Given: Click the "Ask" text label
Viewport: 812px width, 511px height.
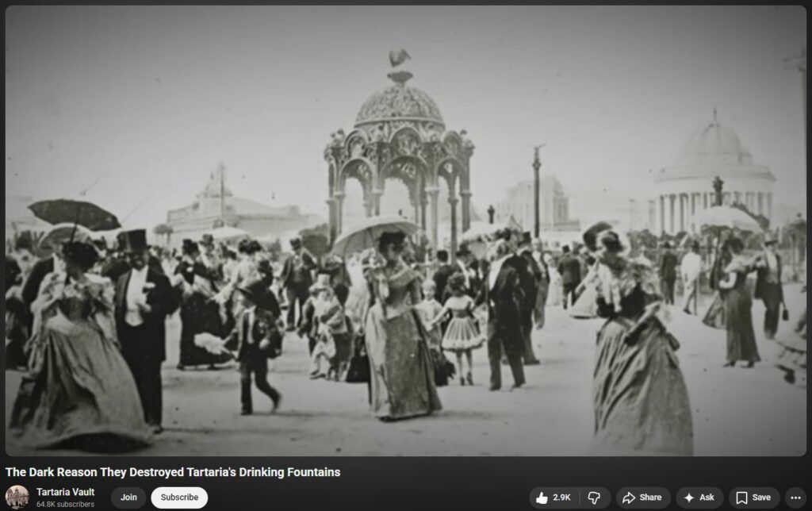Looking at the screenshot, I should tap(707, 498).
